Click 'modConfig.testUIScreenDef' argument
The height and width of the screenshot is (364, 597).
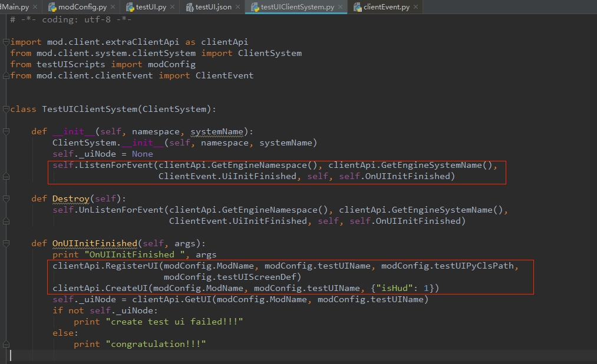tap(230, 277)
